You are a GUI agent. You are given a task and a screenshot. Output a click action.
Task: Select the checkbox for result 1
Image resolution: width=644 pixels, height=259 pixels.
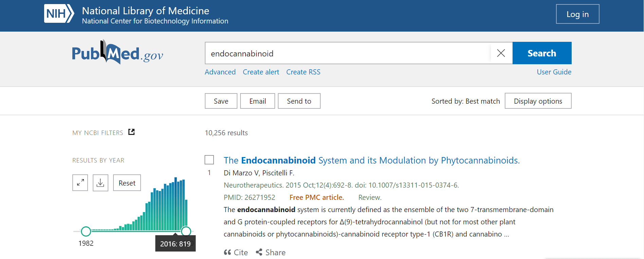tap(209, 160)
